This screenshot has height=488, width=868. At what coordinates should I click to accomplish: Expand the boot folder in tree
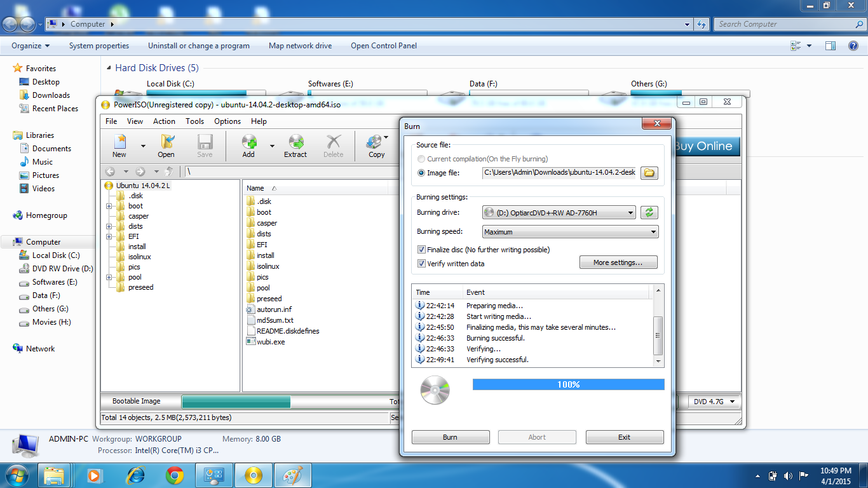109,206
